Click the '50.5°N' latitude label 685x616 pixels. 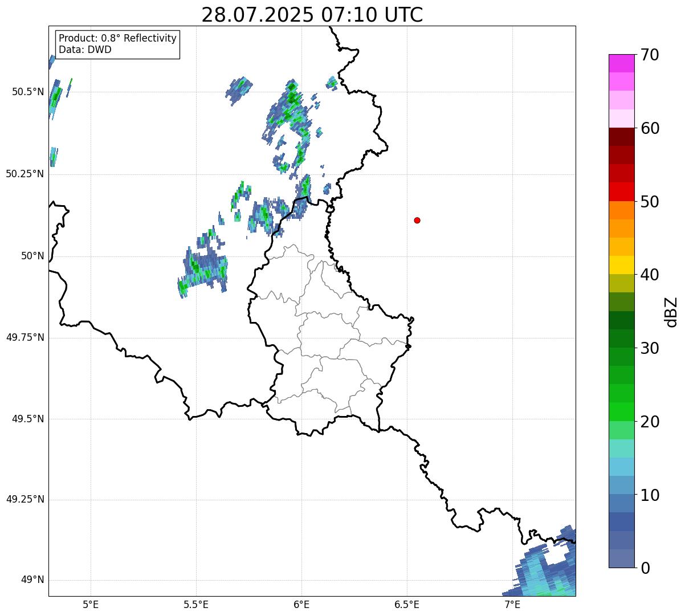[x=28, y=92]
